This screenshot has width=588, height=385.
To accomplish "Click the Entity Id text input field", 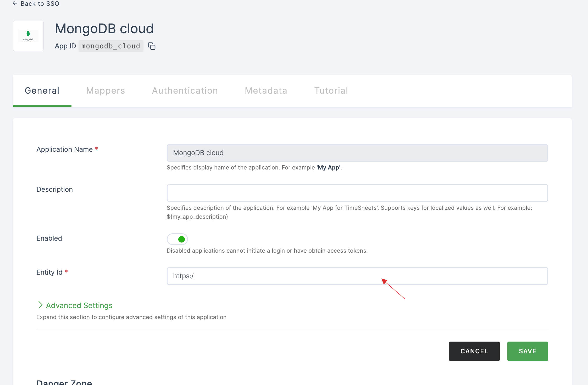I will pos(357,275).
